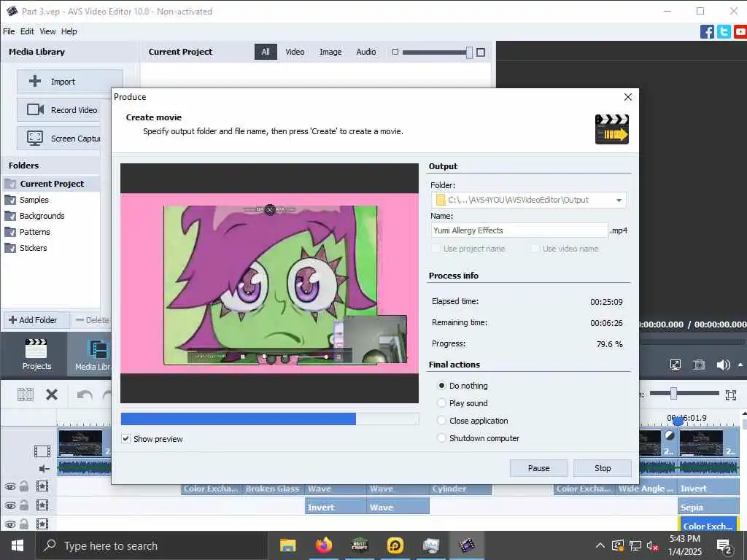Untick the Show preview checkbox
Viewport: 747px width, 560px height.
125,438
